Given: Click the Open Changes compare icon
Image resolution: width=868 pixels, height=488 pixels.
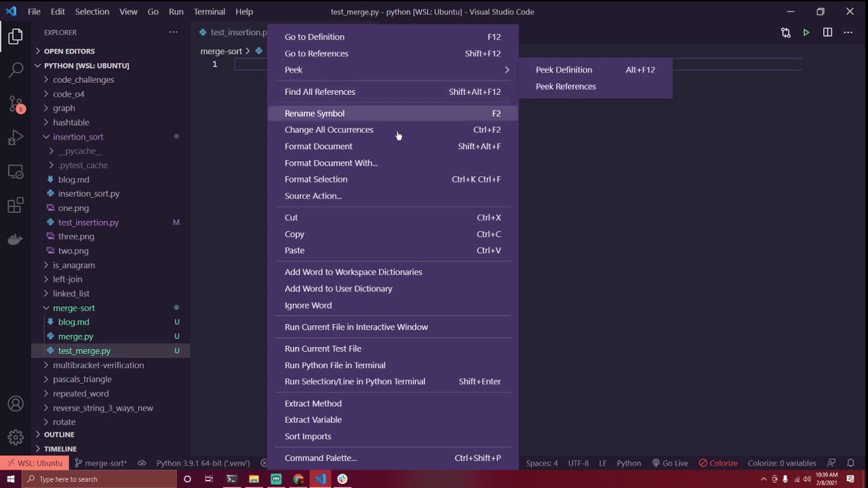Looking at the screenshot, I should pos(785,32).
